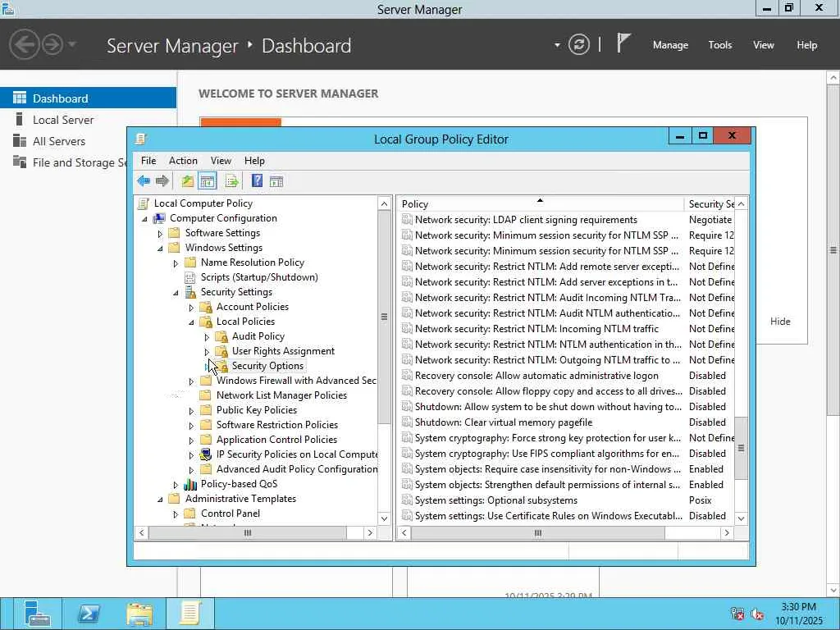The height and width of the screenshot is (630, 840).
Task: Click the network status tray icon
Action: [737, 614]
